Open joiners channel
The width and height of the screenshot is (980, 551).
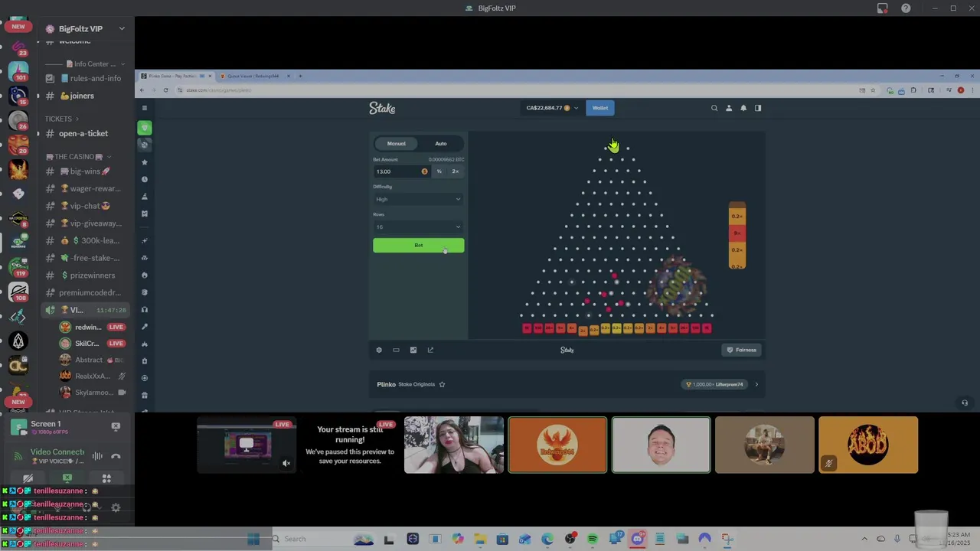click(x=85, y=96)
